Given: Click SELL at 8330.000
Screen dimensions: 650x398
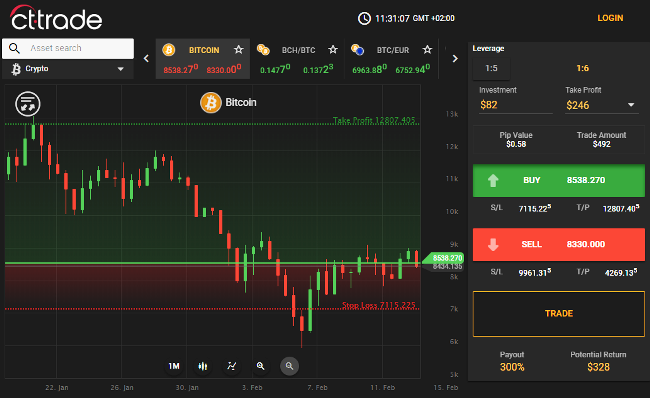Looking at the screenshot, I should click(559, 244).
